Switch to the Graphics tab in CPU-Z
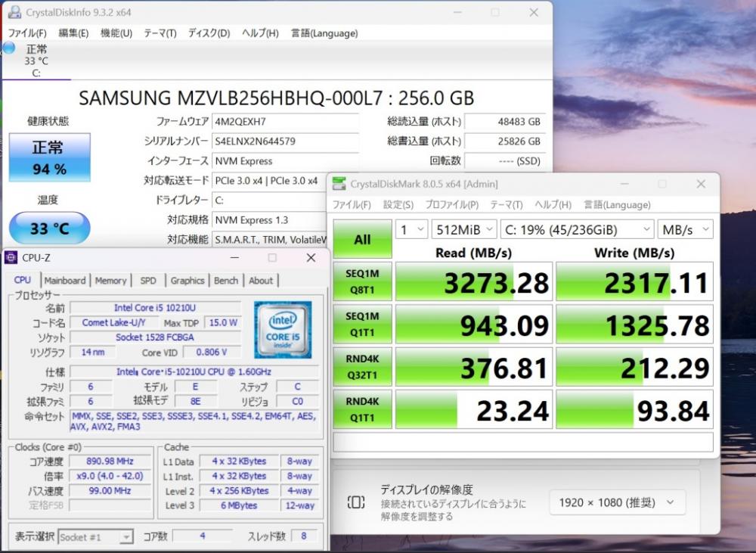Viewport: 756px width, 553px height. click(187, 281)
